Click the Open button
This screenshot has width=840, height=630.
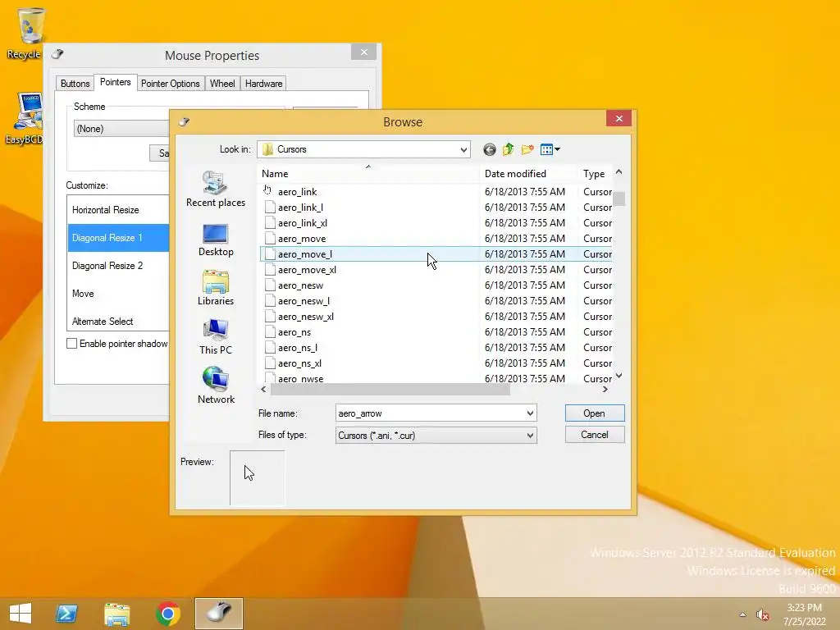click(x=594, y=413)
